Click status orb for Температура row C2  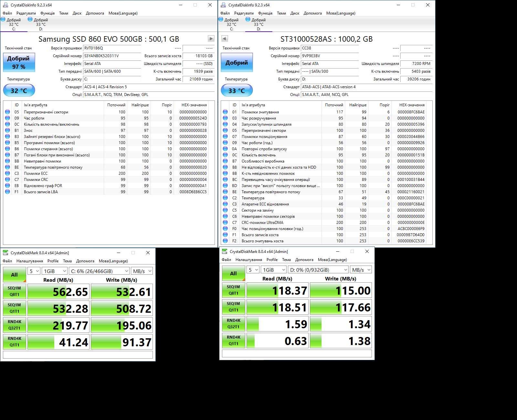coord(225,198)
